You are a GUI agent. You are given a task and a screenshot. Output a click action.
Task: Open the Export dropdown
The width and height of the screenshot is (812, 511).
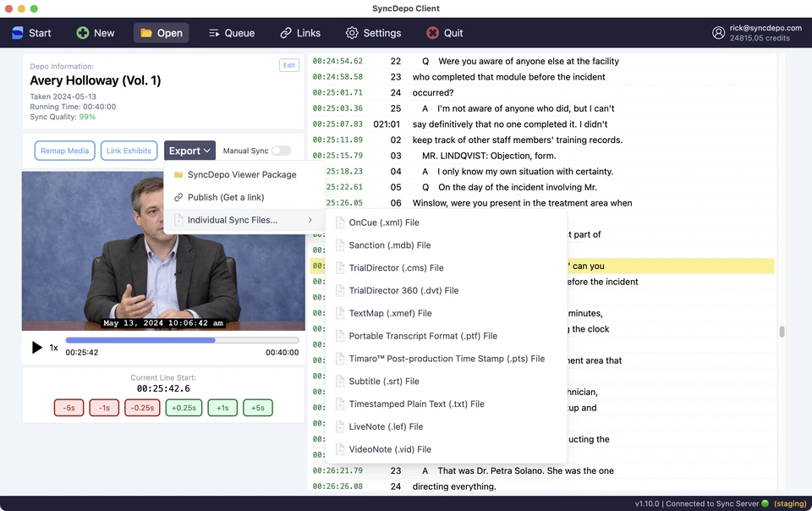point(189,151)
